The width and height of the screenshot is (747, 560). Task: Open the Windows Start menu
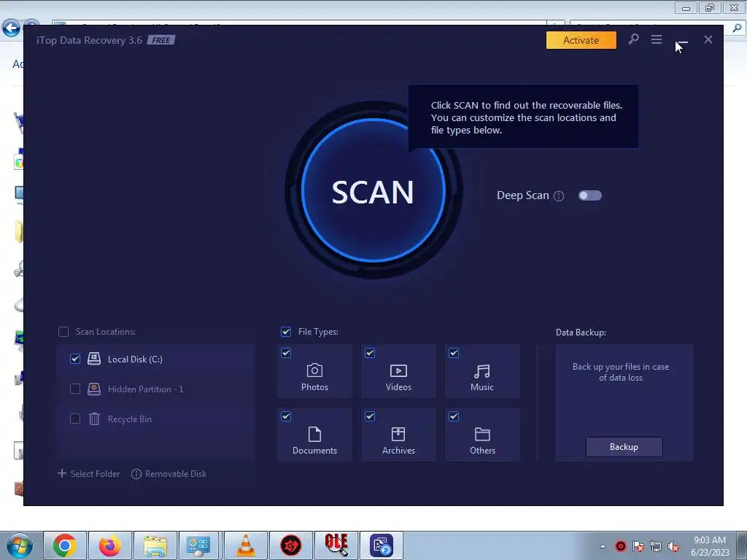[19, 545]
